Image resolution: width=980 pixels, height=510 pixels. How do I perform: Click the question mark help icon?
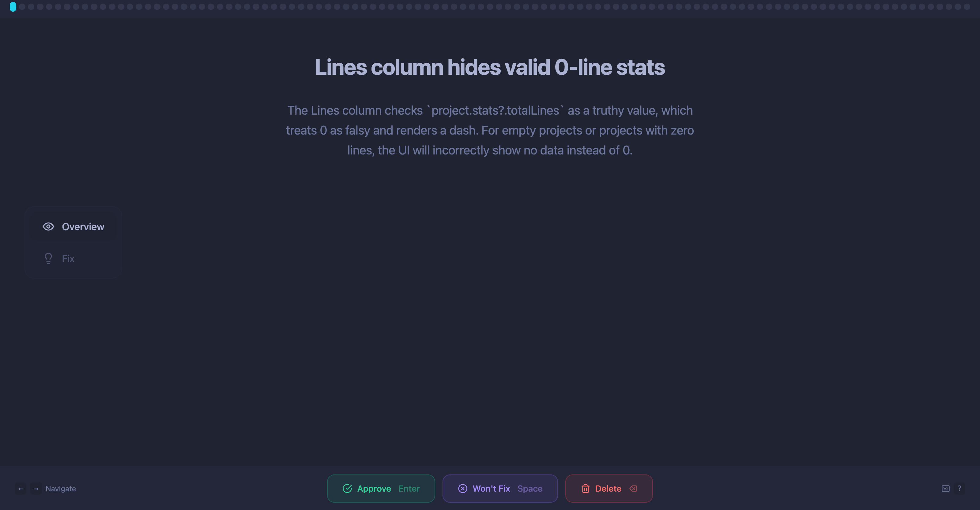959,488
